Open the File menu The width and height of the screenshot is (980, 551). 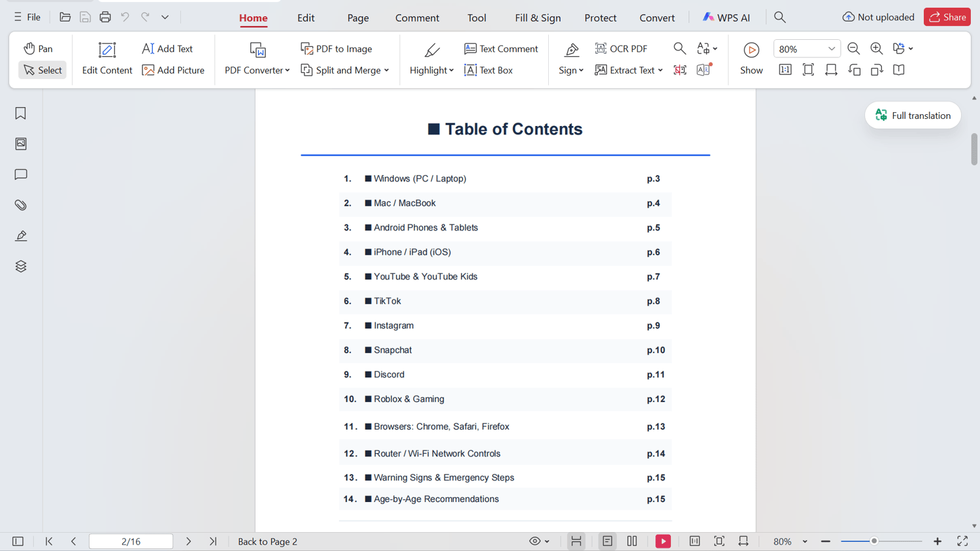click(27, 17)
